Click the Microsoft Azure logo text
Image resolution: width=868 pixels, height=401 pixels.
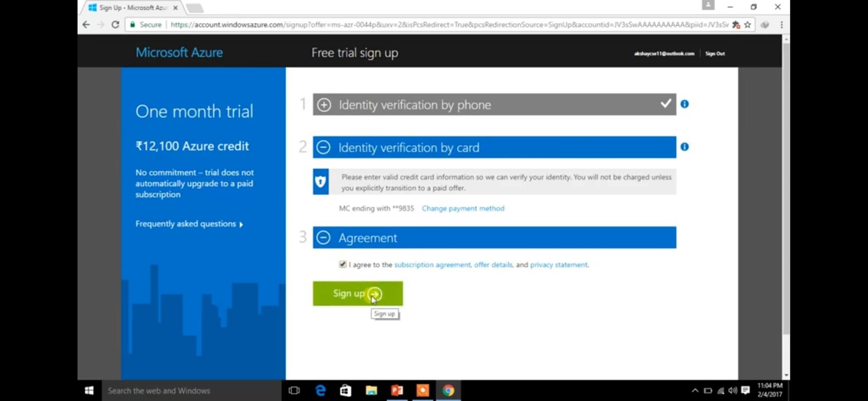pyautogui.click(x=179, y=53)
